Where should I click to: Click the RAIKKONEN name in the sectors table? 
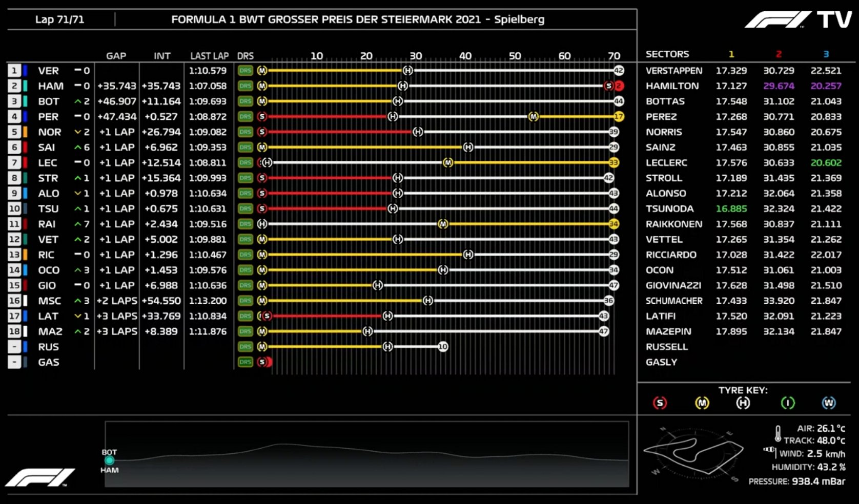674,224
